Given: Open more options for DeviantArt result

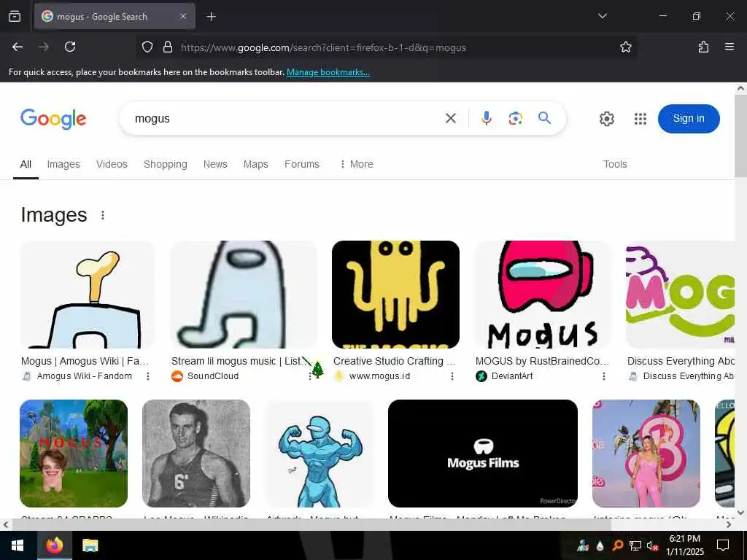Looking at the screenshot, I should [x=603, y=376].
